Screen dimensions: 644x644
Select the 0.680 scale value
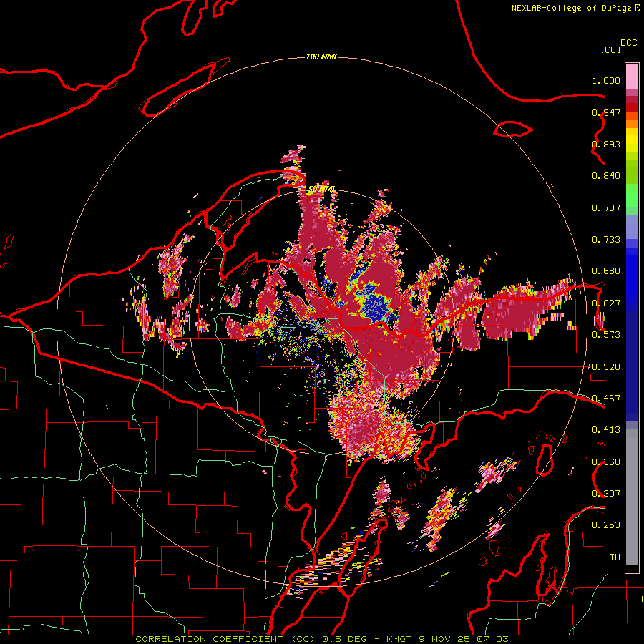tap(606, 271)
